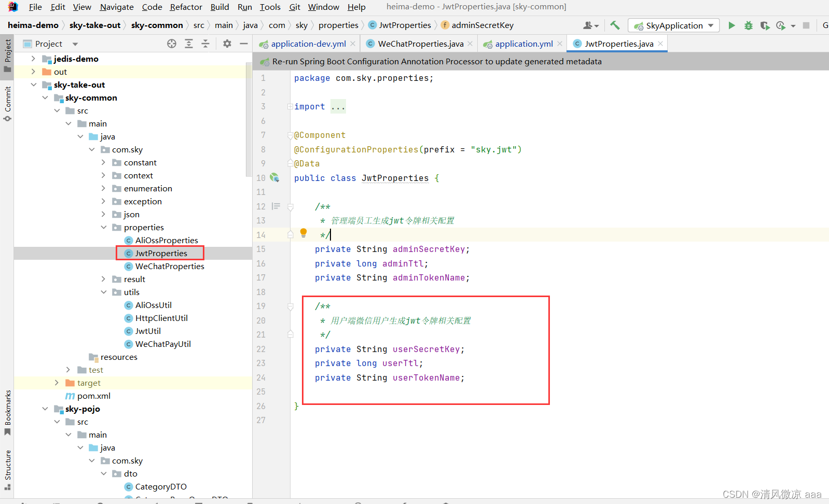Collapse the sky-pojo module
This screenshot has width=829, height=504.
coord(45,409)
